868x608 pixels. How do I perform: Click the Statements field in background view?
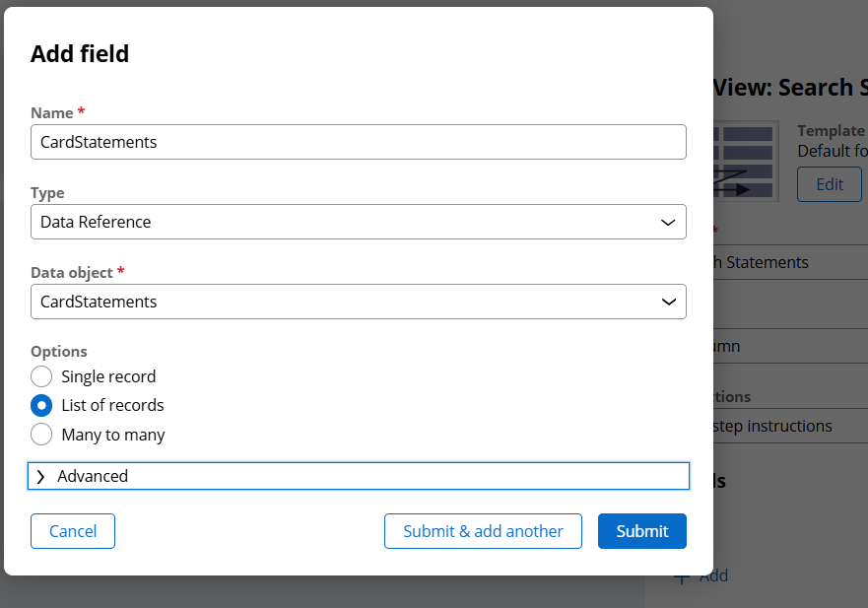pos(790,262)
